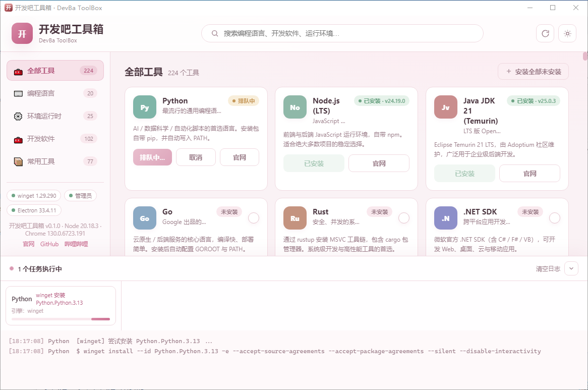Click the Python winget task card

pos(61,306)
